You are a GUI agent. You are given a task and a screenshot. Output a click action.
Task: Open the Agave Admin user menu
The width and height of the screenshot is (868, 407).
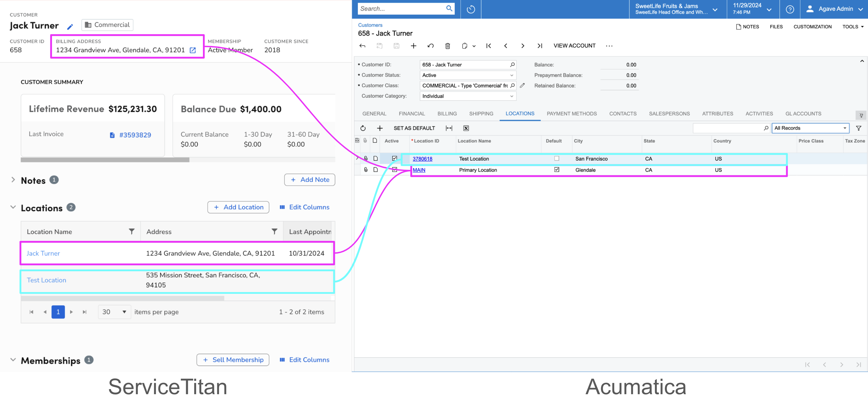[834, 9]
